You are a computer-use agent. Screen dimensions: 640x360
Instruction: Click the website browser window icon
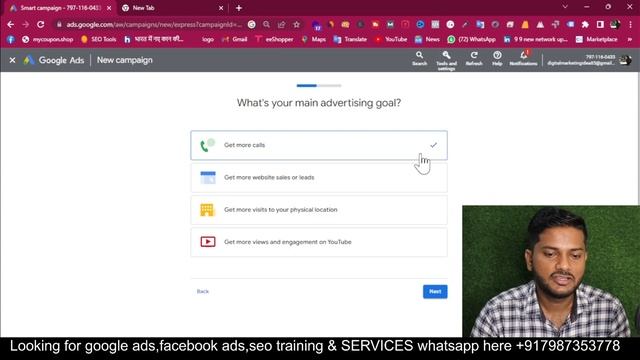[208, 178]
